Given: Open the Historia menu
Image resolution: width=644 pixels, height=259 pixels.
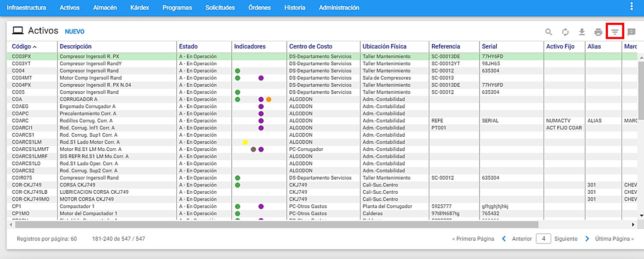Looking at the screenshot, I should click(295, 8).
